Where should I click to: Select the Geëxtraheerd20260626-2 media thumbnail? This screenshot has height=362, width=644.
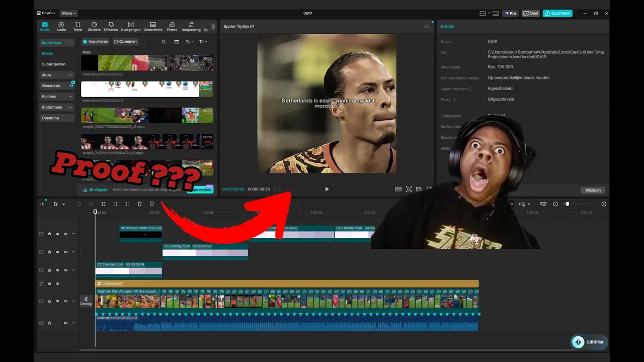[x=147, y=89]
